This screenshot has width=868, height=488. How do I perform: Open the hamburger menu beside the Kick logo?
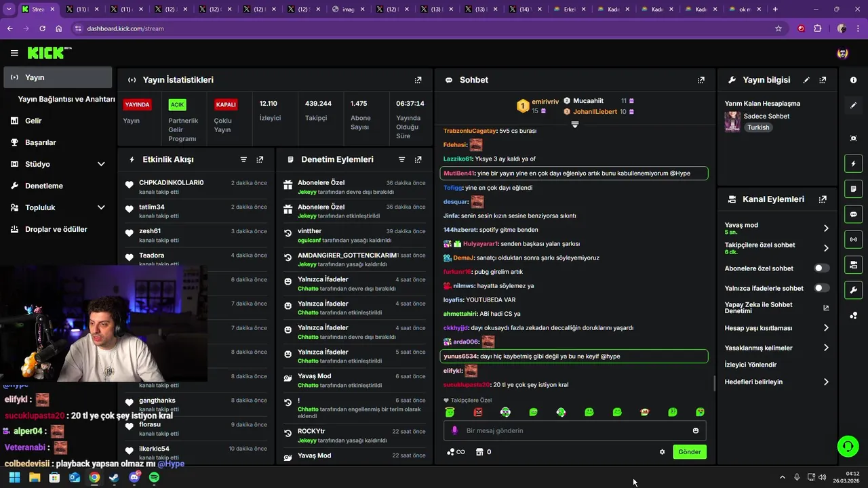coord(14,53)
